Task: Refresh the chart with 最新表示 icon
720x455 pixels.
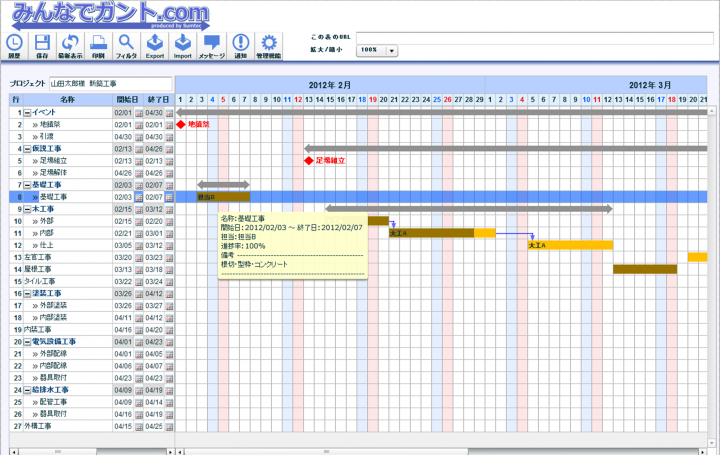Action: tap(71, 43)
